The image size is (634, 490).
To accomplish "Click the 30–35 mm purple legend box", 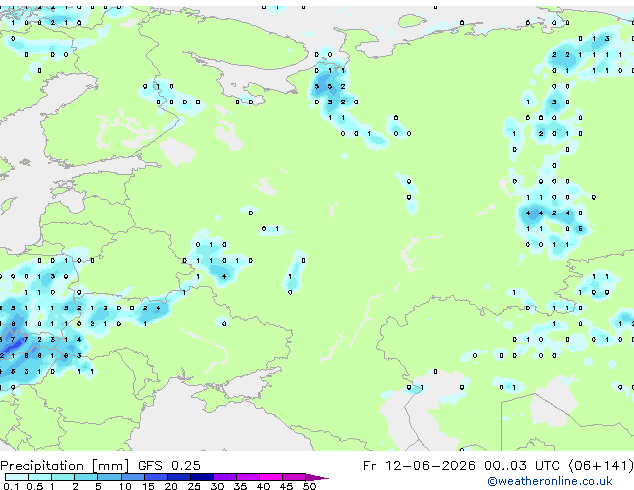I will [225, 477].
